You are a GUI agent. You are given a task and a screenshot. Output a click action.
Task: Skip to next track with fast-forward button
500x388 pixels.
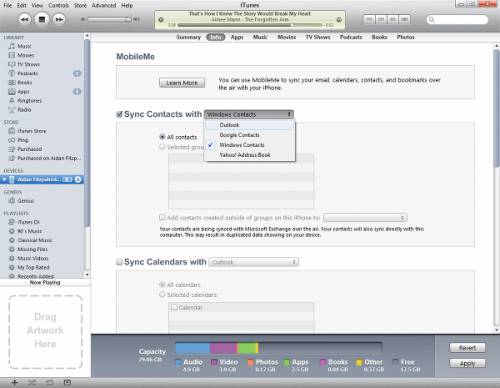coord(59,19)
